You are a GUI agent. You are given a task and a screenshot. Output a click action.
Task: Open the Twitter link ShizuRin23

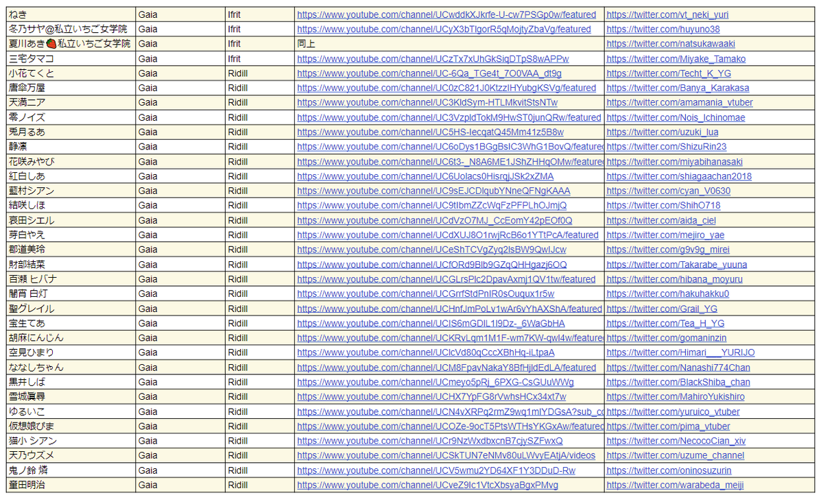[667, 147]
